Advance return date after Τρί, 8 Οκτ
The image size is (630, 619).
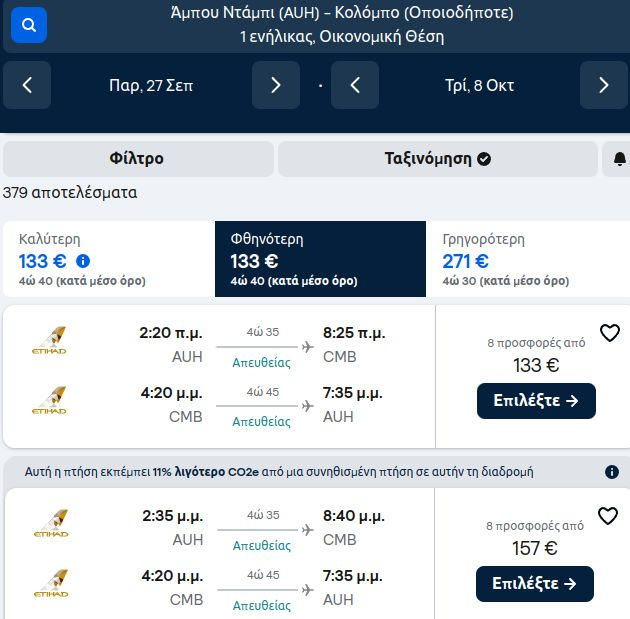tap(603, 85)
